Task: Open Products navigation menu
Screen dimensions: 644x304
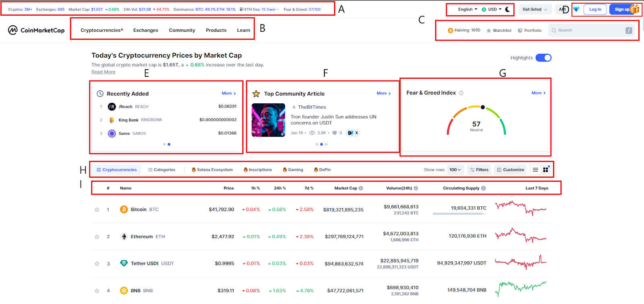Action: [216, 30]
